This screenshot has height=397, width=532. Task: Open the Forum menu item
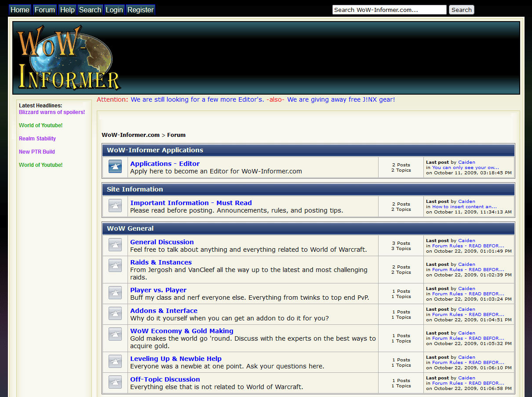(x=45, y=10)
